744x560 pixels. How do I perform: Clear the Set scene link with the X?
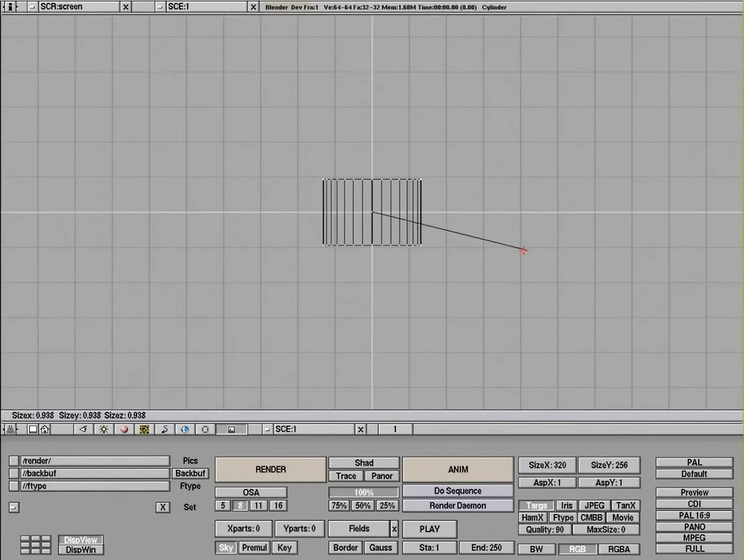pyautogui.click(x=163, y=507)
